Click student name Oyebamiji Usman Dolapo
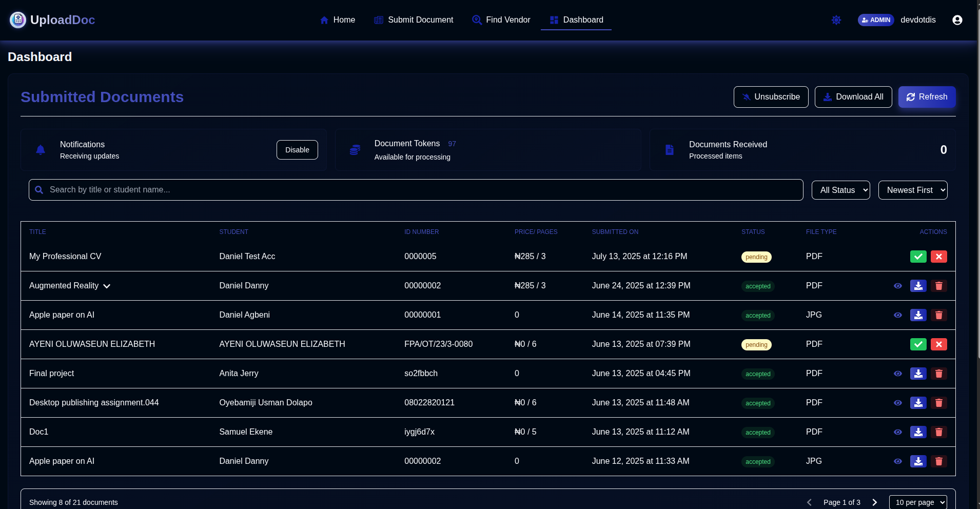Image resolution: width=980 pixels, height=509 pixels. tap(266, 403)
